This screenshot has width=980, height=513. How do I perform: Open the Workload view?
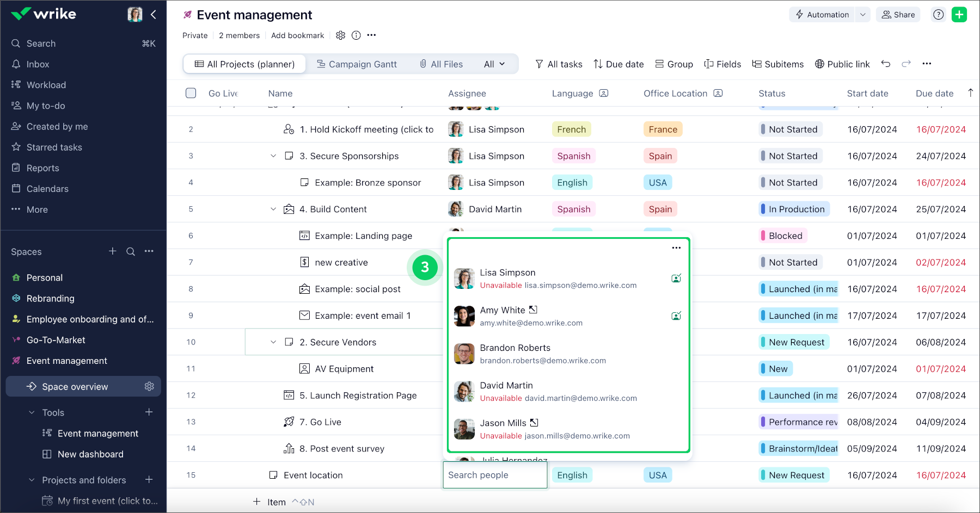[45, 84]
